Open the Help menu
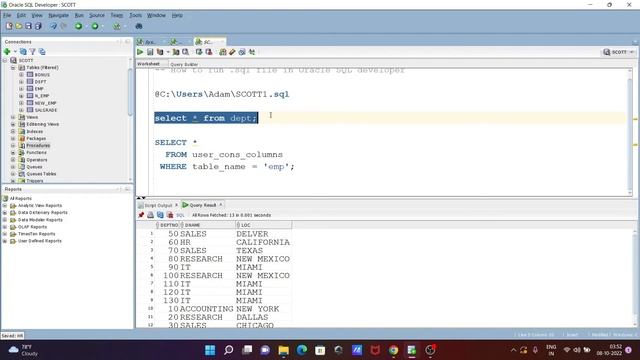The image size is (640, 360). tap(177, 15)
